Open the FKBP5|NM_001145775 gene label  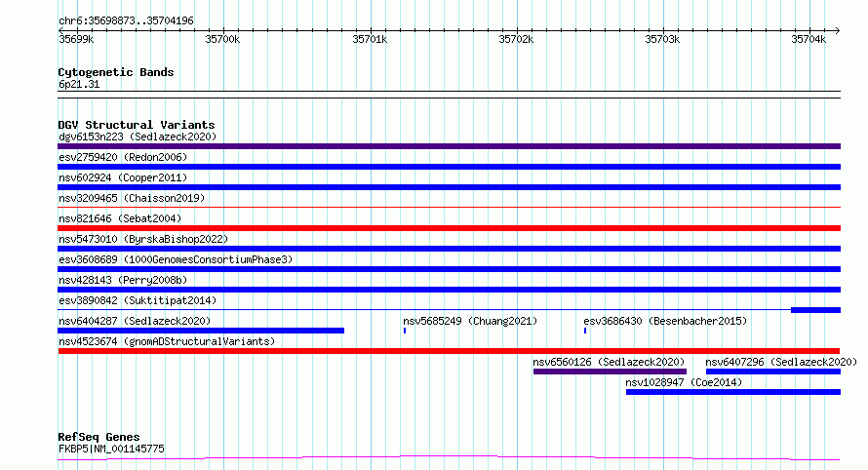(111, 449)
